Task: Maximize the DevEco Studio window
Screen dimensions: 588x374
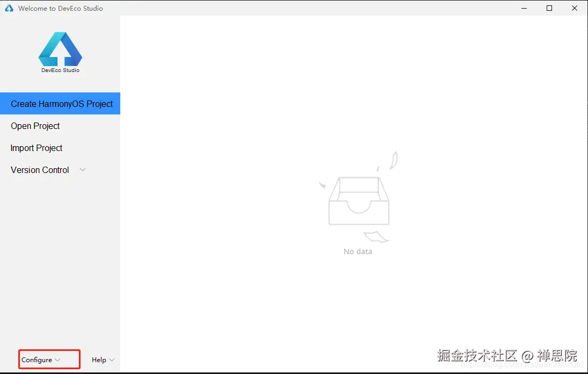Action: [549, 8]
